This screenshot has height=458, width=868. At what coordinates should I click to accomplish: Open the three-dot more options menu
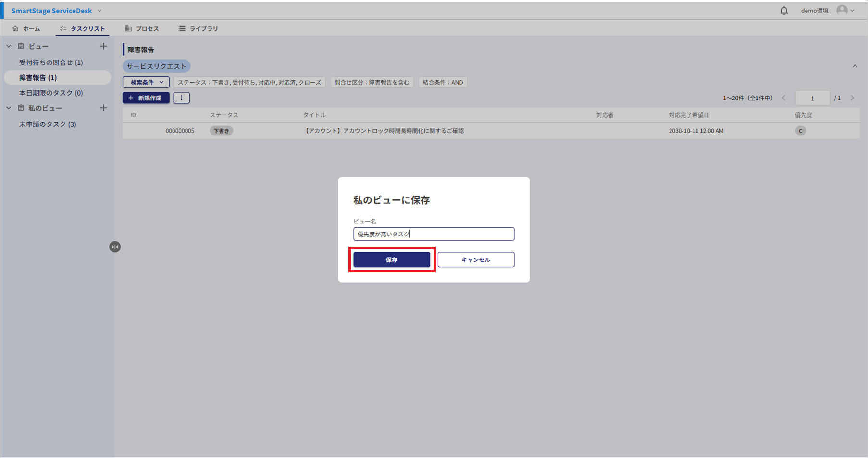coord(181,98)
